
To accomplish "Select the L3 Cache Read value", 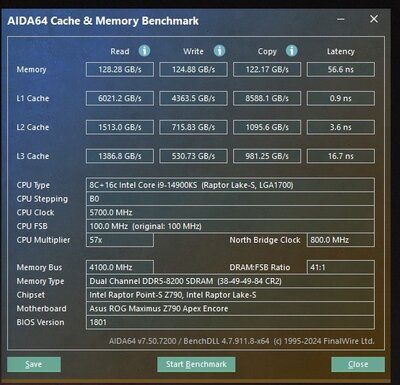I will pyautogui.click(x=120, y=156).
